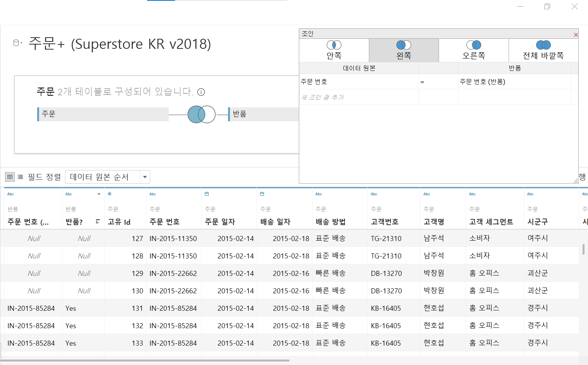This screenshot has height=365, width=588.
Task: Click the data source database icon
Action: (x=16, y=43)
